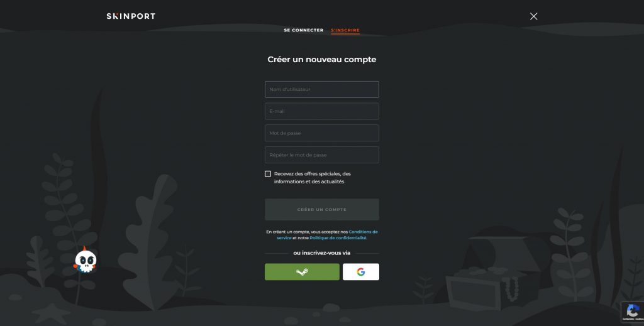Focus the E-mail input field

click(321, 111)
